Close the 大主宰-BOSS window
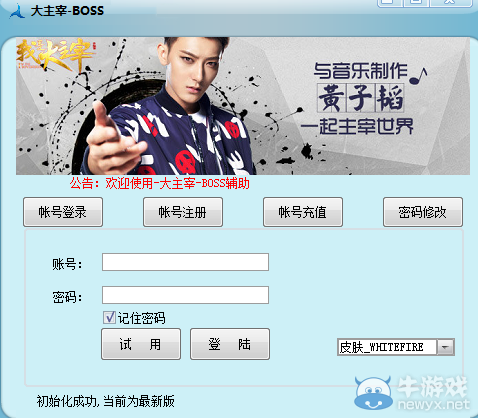This screenshot has height=418, width=478. (450, 2)
